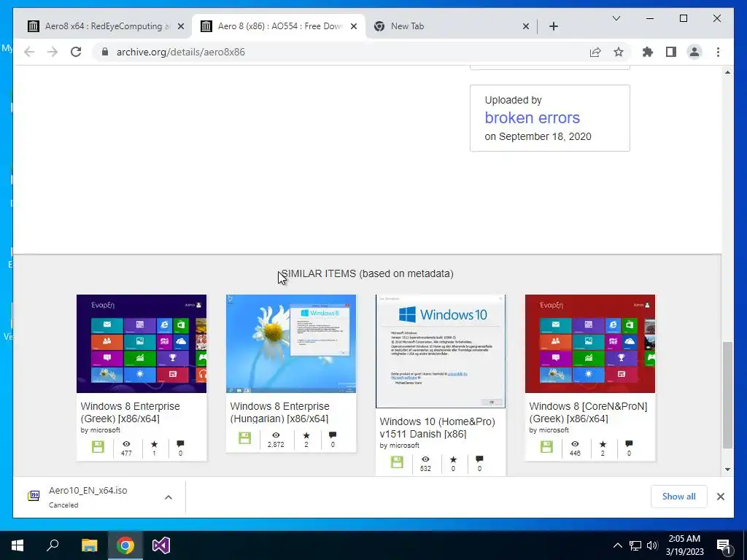Viewport: 747px width, 560px height.
Task: Expand Aero10_EN_x64.iso download options chevron
Action: 169,497
